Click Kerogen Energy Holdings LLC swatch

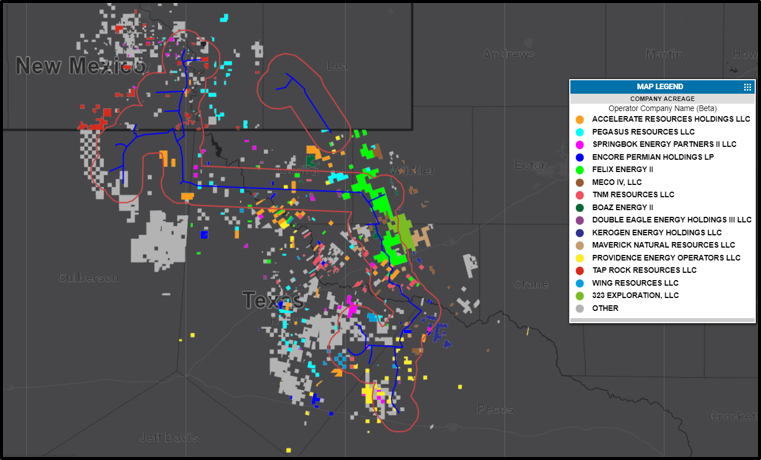[579, 233]
